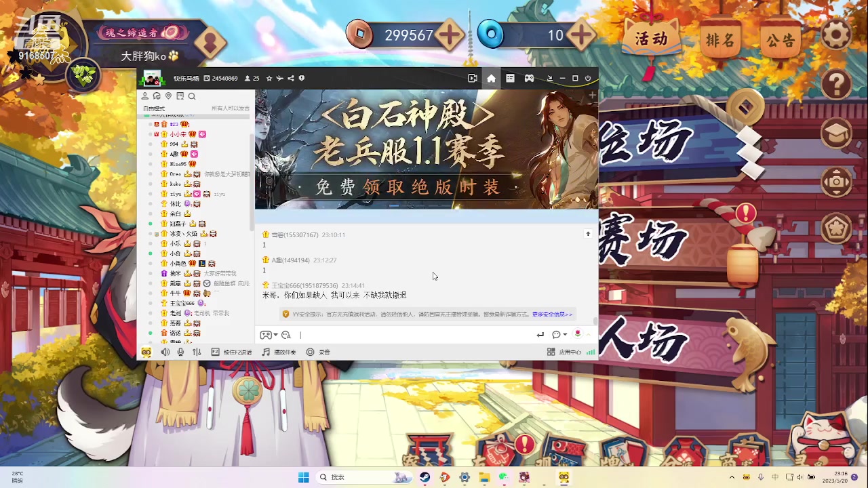Viewport: 868px width, 488px height.
Task: Open the weather widget on taskbar
Action: coord(18,477)
